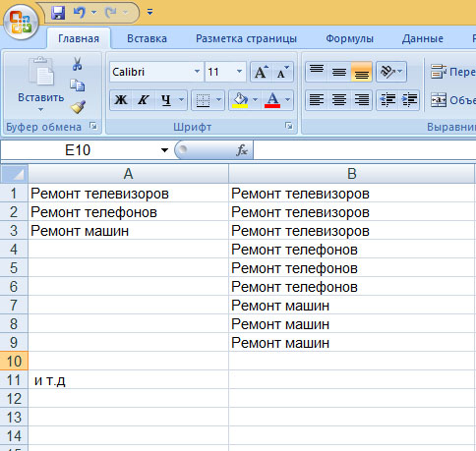Toggle bold Ж formatting
476x451 pixels.
tap(121, 99)
